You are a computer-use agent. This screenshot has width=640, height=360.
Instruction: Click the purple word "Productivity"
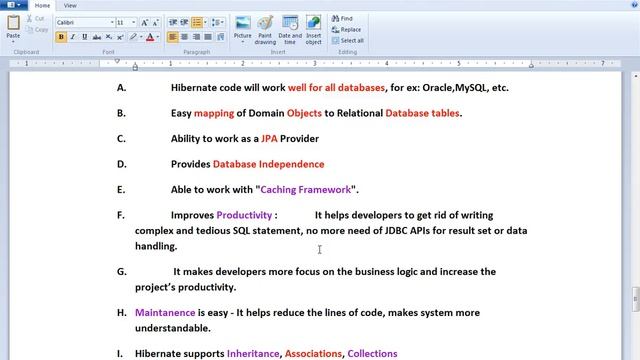coord(244,215)
